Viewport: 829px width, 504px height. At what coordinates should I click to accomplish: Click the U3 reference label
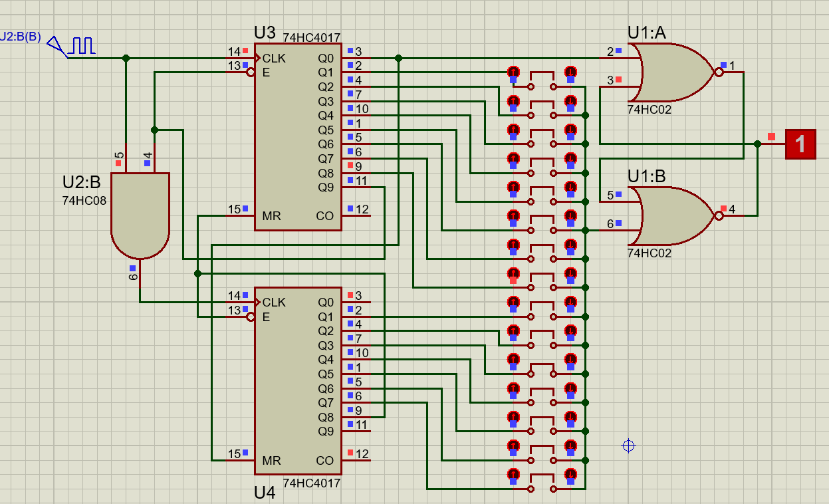265,33
